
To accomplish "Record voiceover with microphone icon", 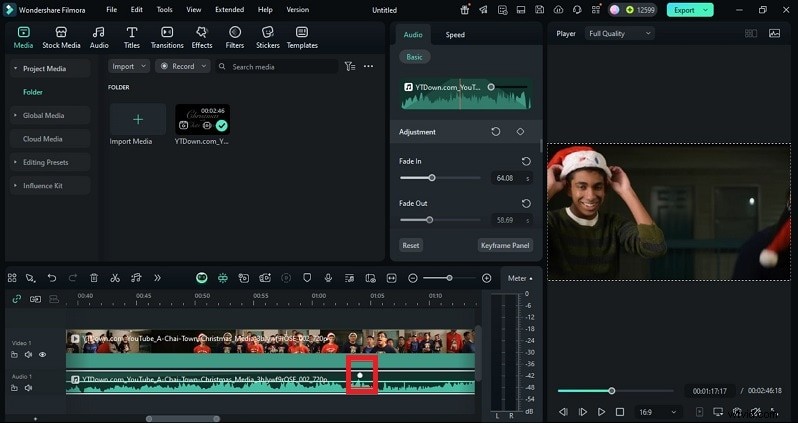I will [x=328, y=278].
